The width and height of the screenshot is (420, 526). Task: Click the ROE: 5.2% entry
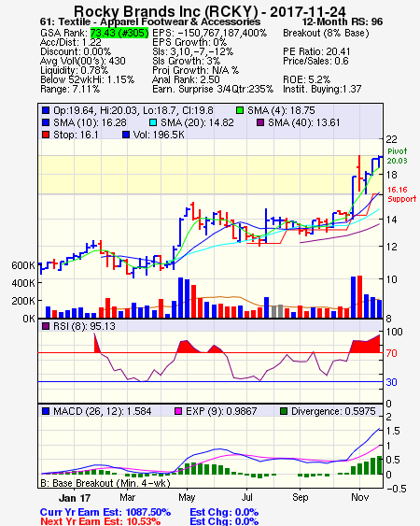pyautogui.click(x=307, y=79)
